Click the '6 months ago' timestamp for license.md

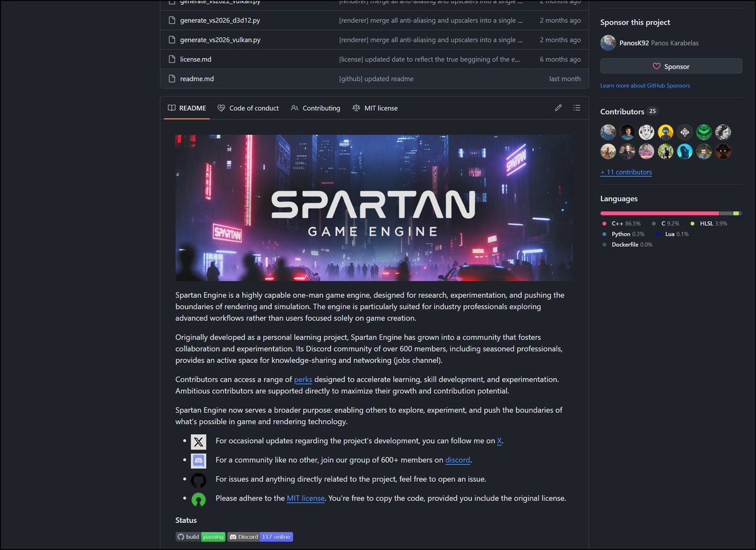[x=560, y=59]
